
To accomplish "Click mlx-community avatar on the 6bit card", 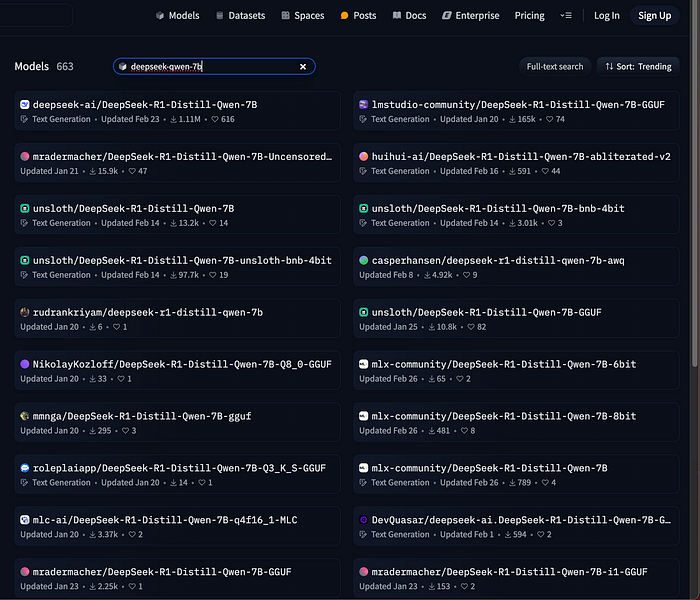I will point(364,364).
